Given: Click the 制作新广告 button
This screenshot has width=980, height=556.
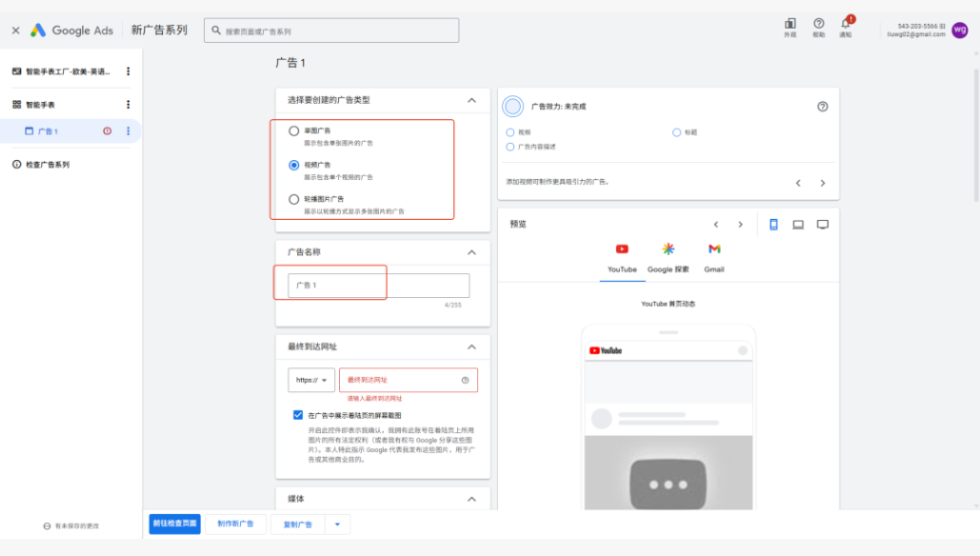Looking at the screenshot, I should click(x=235, y=524).
